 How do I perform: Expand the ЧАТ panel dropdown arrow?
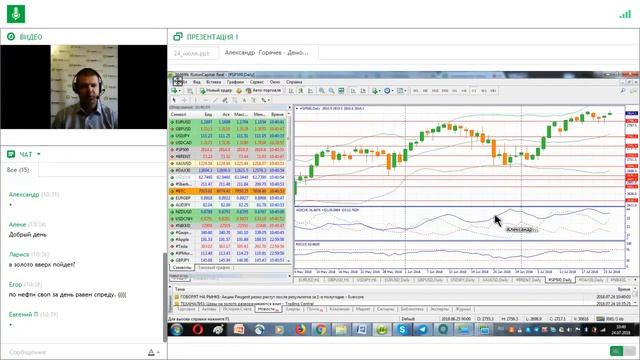(39, 154)
